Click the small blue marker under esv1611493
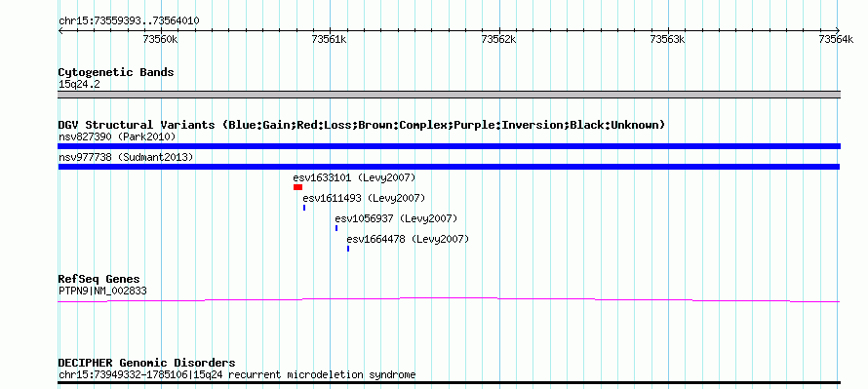This screenshot has width=868, height=389. pyautogui.click(x=304, y=208)
